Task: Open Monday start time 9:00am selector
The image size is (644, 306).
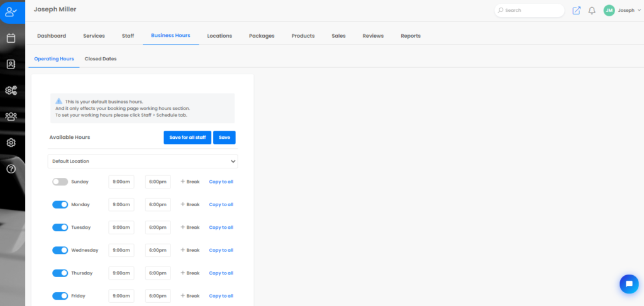Action: [121, 205]
